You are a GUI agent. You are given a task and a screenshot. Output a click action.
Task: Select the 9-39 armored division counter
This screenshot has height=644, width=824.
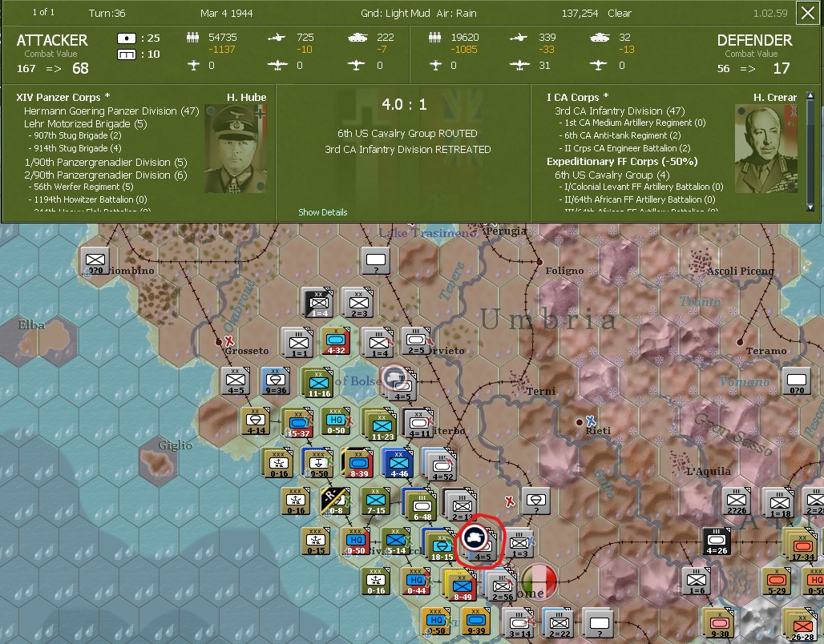pyautogui.click(x=475, y=622)
